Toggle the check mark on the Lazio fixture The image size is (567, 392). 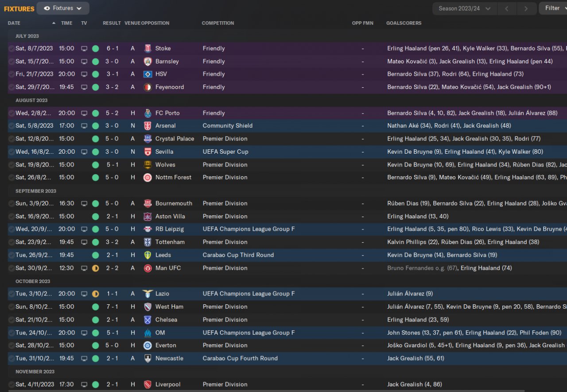click(x=11, y=294)
